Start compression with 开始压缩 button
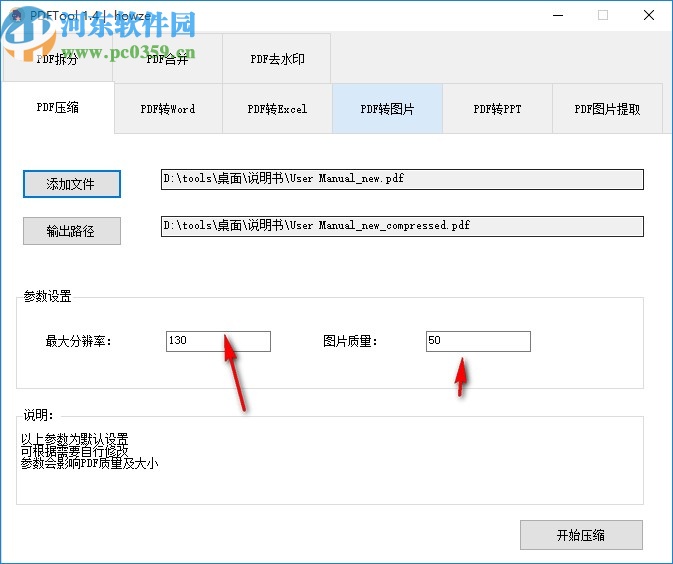The height and width of the screenshot is (564, 673). tap(581, 535)
